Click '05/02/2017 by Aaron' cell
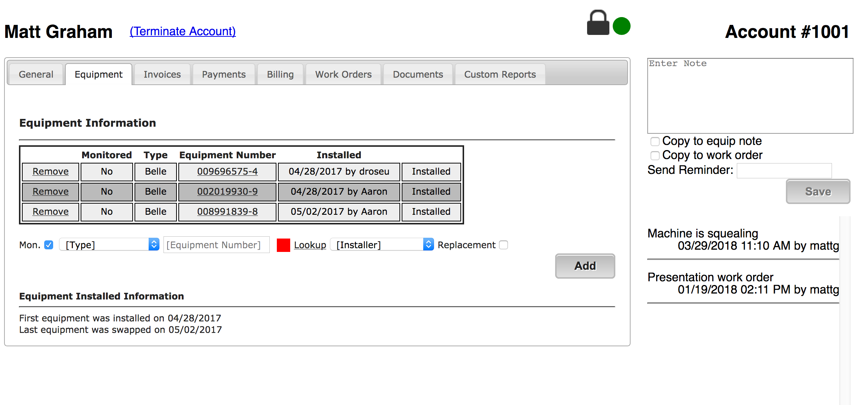Viewport: 868px width, 405px height. point(339,212)
